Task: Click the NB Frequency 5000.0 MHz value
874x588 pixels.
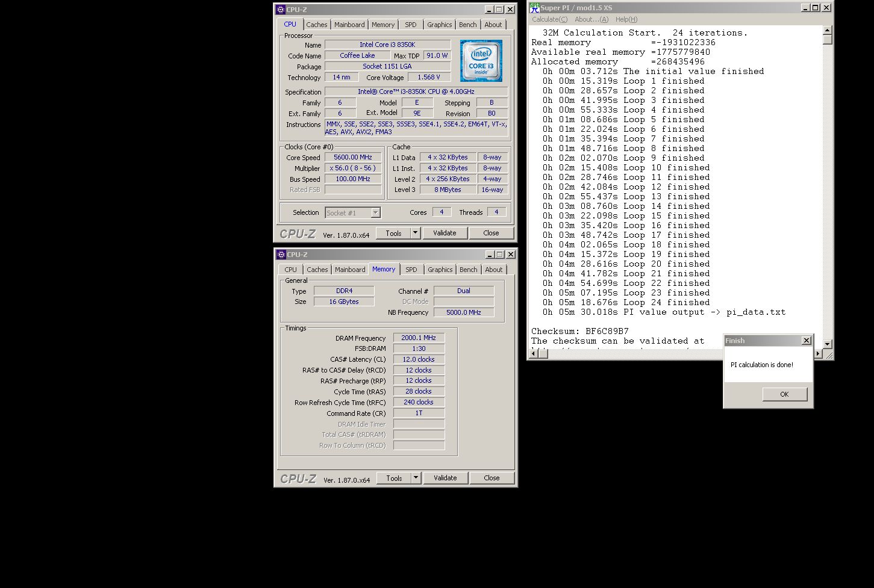Action: (x=464, y=312)
